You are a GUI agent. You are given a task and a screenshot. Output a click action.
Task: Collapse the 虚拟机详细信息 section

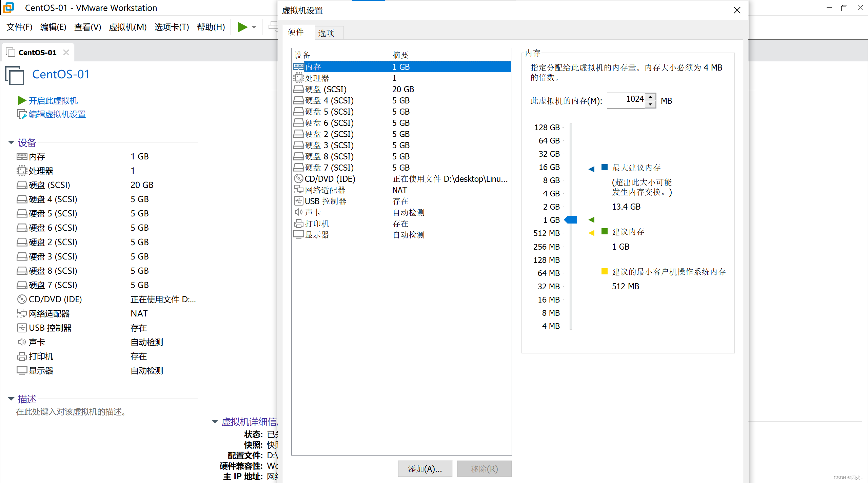[x=215, y=422]
